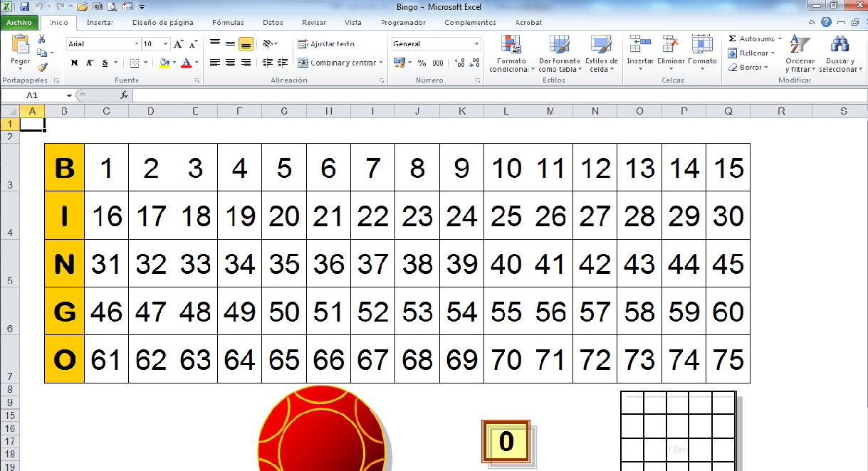Screen dimensions: 868x471
Task: Switch to the Programador tab
Action: coord(403,22)
